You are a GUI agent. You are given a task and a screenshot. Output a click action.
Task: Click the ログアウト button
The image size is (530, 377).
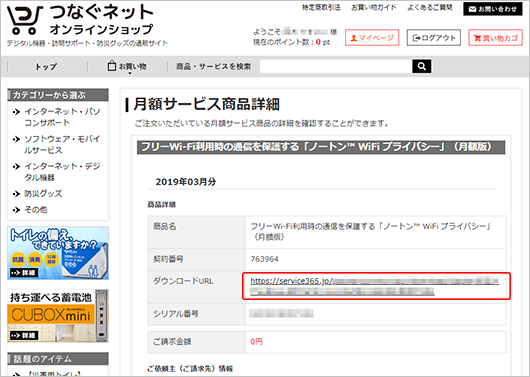tap(434, 38)
